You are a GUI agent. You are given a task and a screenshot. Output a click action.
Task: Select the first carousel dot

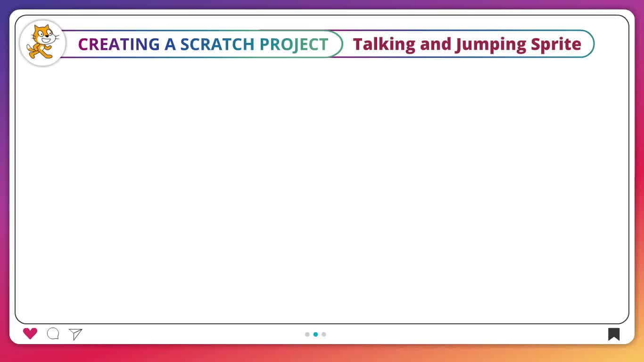coord(307,334)
